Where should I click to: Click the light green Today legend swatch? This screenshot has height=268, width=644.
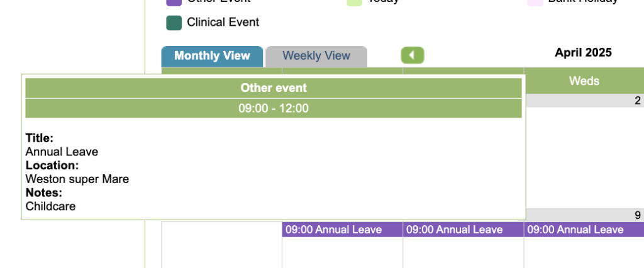click(x=355, y=2)
